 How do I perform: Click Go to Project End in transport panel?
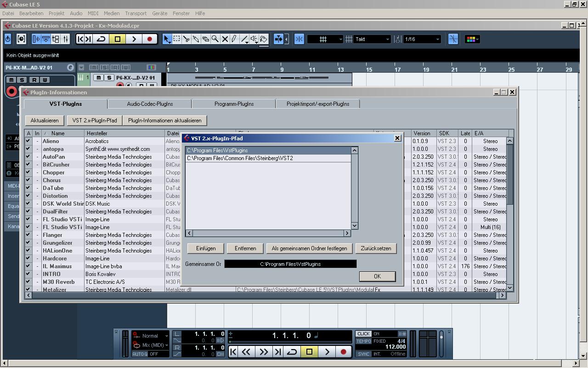tap(277, 352)
